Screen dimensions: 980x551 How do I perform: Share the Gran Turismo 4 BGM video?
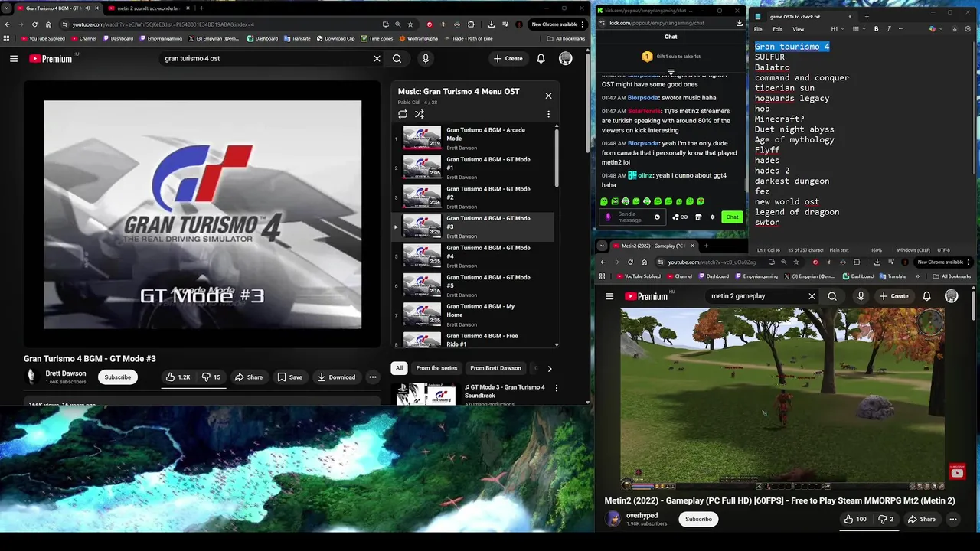[249, 377]
